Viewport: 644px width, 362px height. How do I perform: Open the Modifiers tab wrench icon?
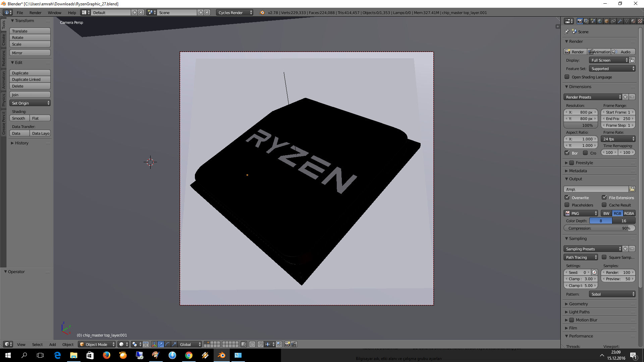[x=620, y=21]
